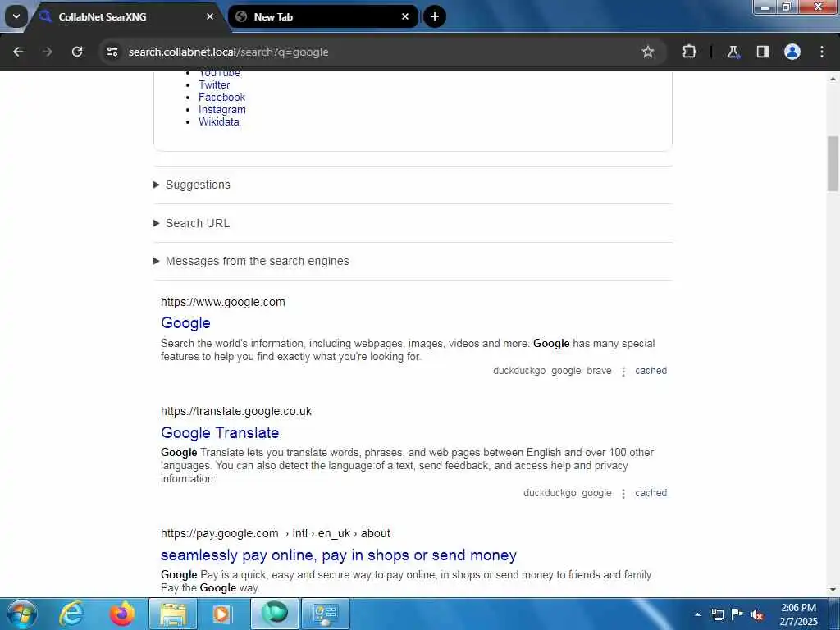Open the tab search dropdown
This screenshot has width=840, height=630.
16,16
